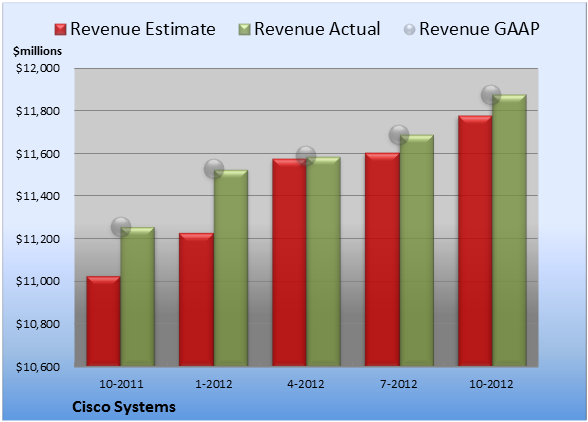The image size is (588, 422).
Task: Select the Revenue Actual legend label
Action: click(x=317, y=29)
